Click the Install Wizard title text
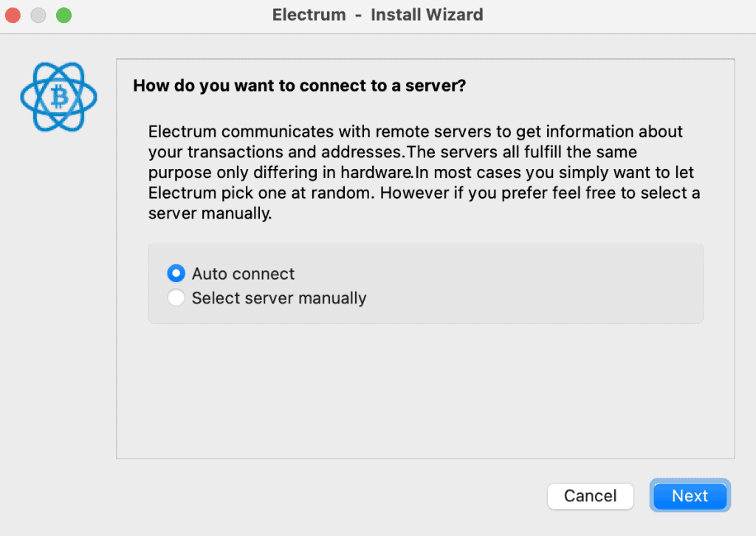 point(377,15)
